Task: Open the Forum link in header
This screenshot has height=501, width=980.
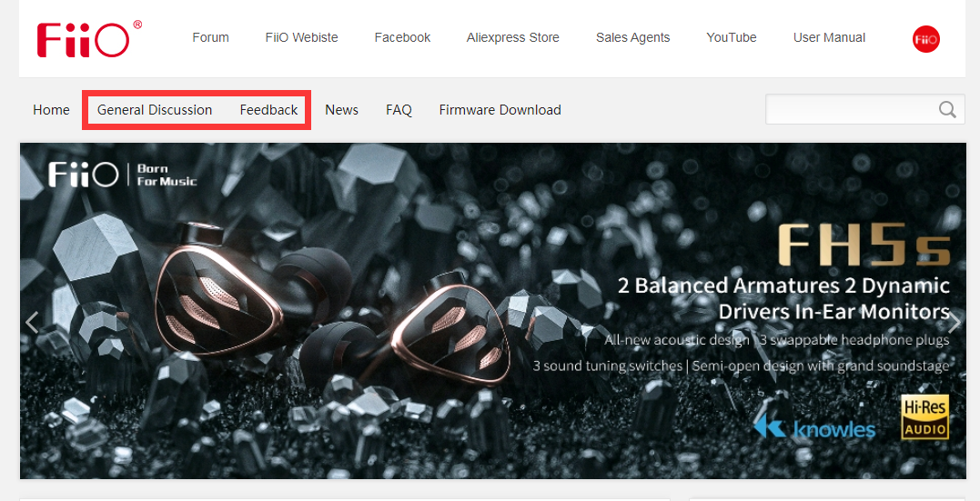Action: pos(210,37)
